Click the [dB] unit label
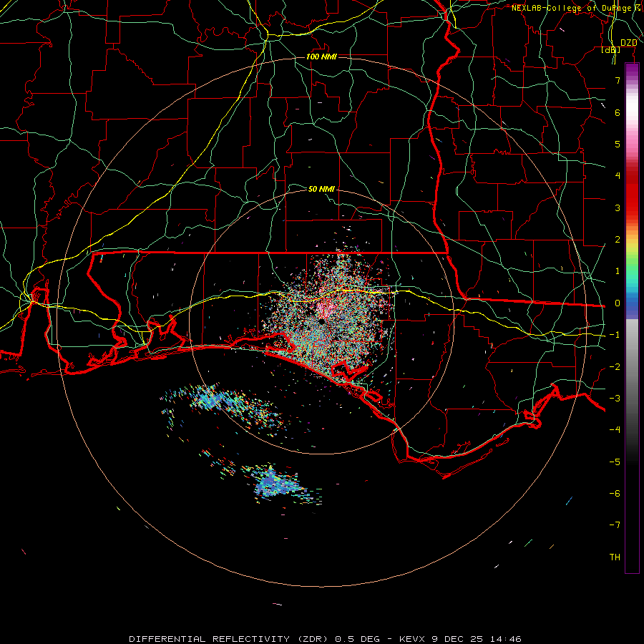The height and width of the screenshot is (644, 644). [611, 49]
